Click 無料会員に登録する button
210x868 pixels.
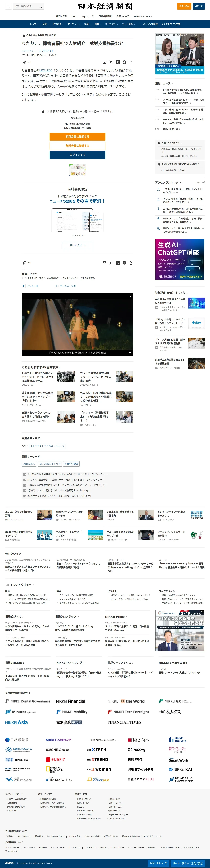77,146
